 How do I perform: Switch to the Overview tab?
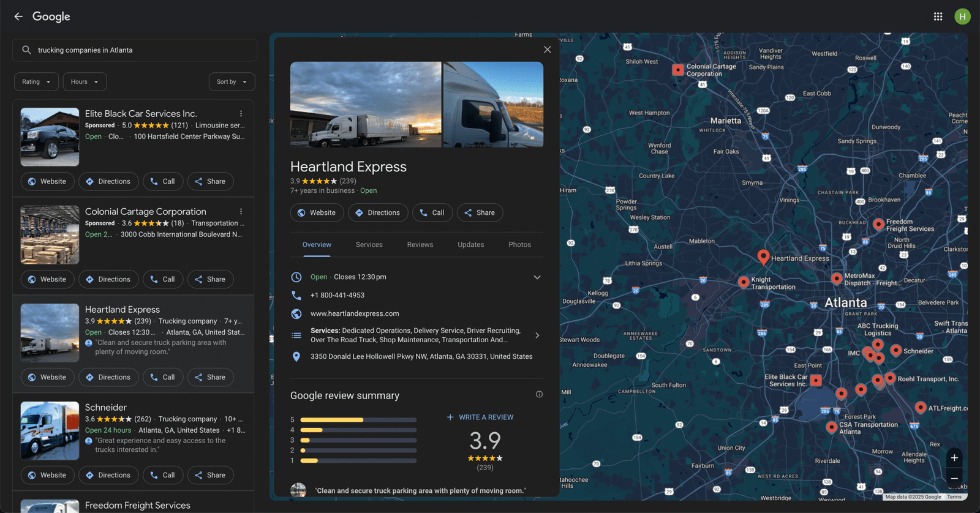pyautogui.click(x=317, y=245)
